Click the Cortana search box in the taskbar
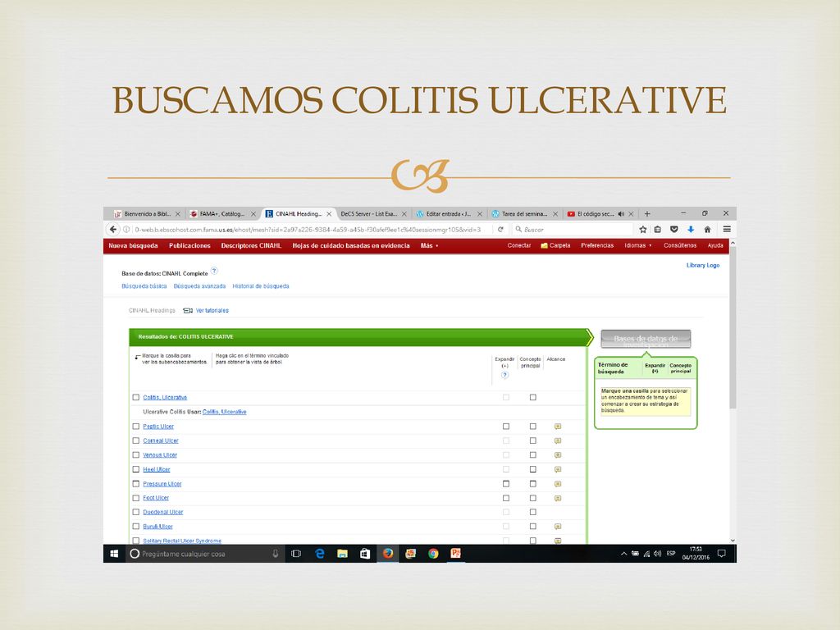The height and width of the screenshot is (630, 840). tap(204, 554)
